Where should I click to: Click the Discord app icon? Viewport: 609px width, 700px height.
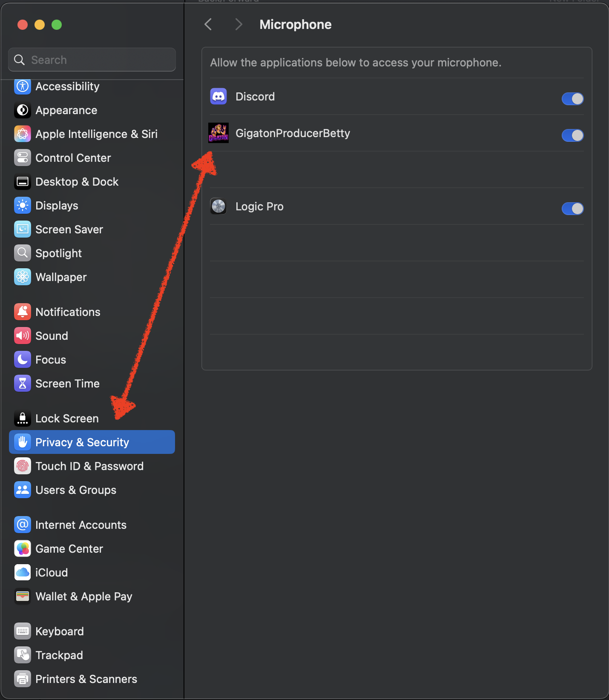218,97
